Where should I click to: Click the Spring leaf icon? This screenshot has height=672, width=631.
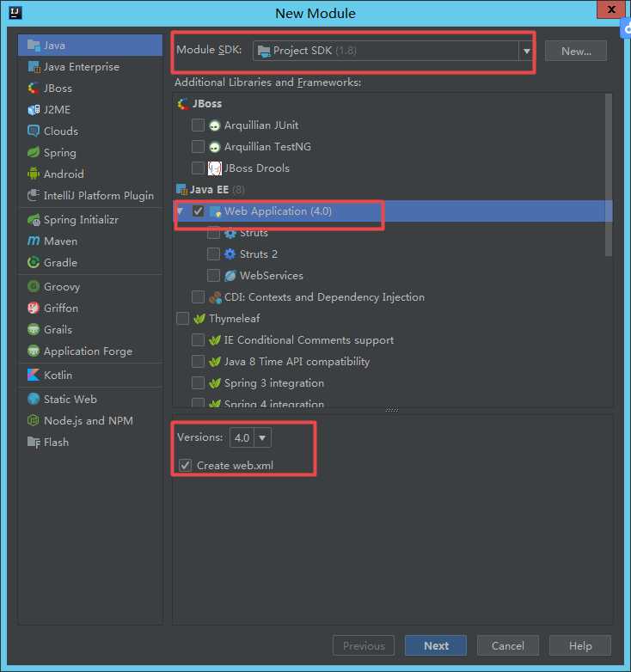click(x=34, y=153)
